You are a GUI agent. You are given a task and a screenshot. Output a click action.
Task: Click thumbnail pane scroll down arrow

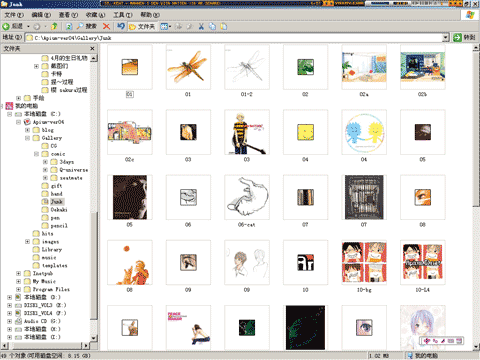point(476,347)
